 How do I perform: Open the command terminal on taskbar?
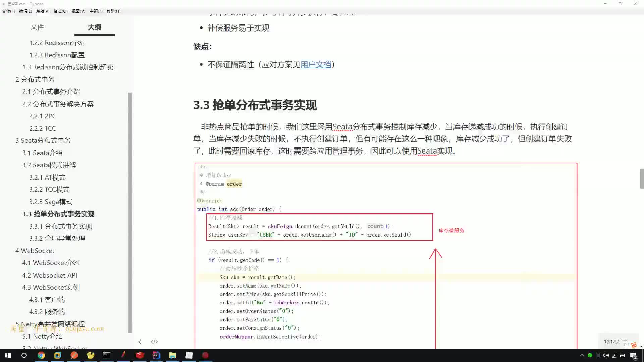(107, 355)
